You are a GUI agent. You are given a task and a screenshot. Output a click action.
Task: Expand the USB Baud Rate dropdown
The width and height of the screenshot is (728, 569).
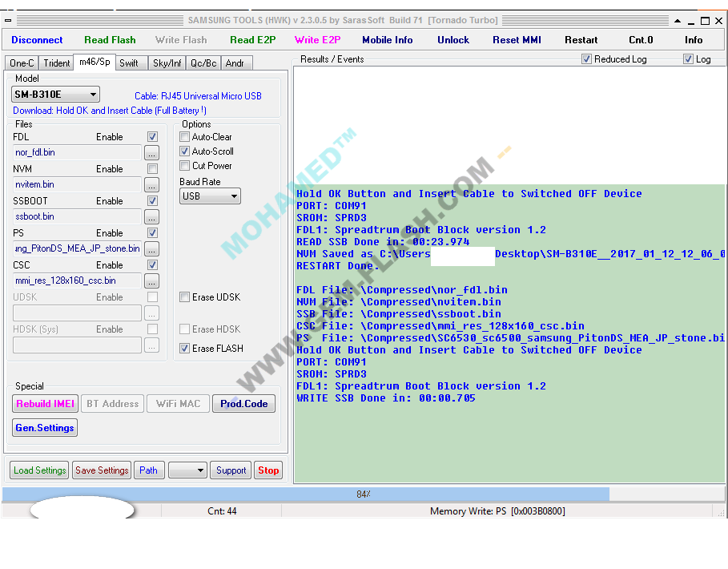[210, 196]
